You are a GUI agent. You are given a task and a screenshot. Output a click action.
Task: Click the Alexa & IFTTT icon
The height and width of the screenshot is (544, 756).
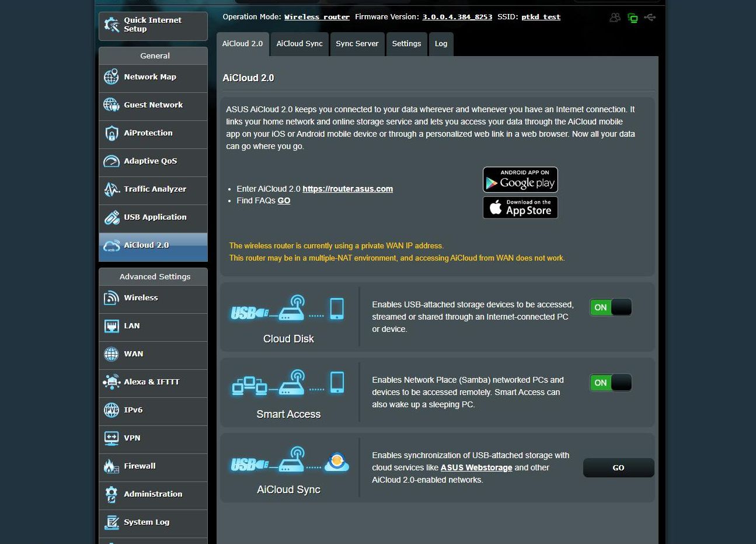tap(111, 382)
